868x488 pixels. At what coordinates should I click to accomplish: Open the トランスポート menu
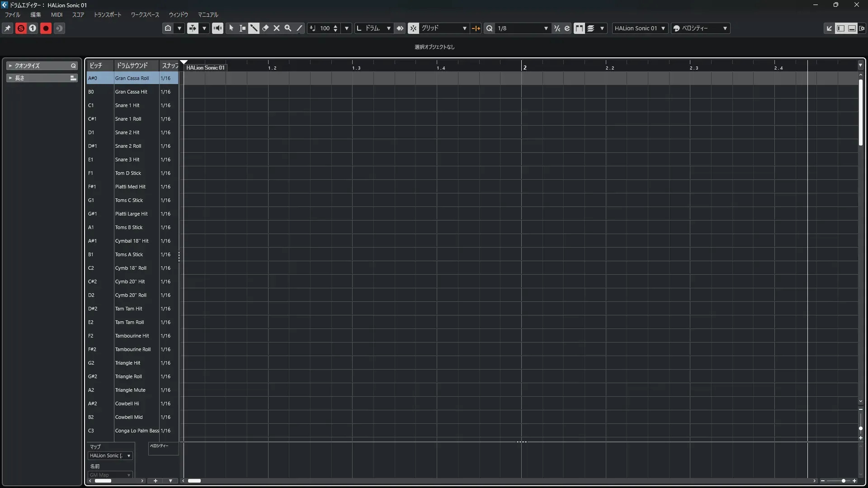click(108, 14)
